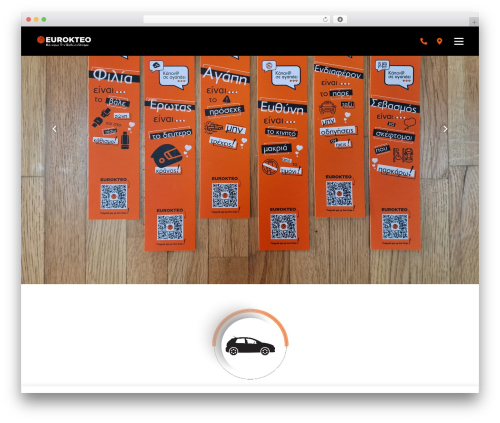Click the browser address bar
500x423 pixels.
click(x=237, y=19)
